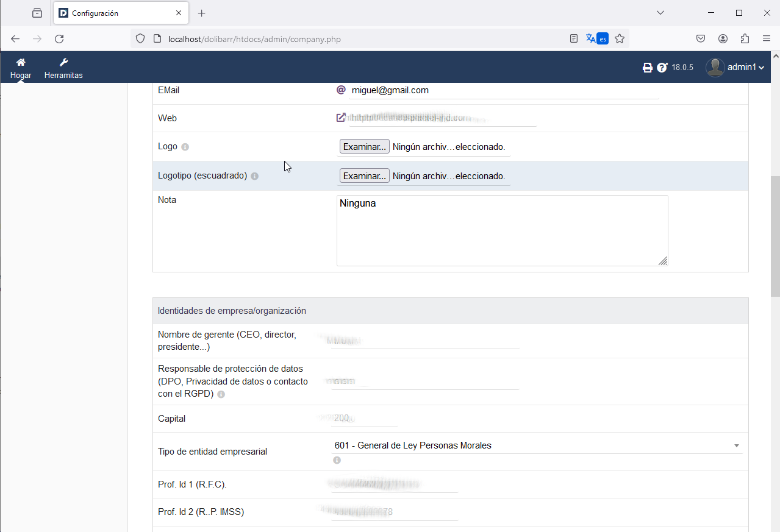Click into the Nota text area
The height and width of the screenshot is (532, 780).
point(502,230)
